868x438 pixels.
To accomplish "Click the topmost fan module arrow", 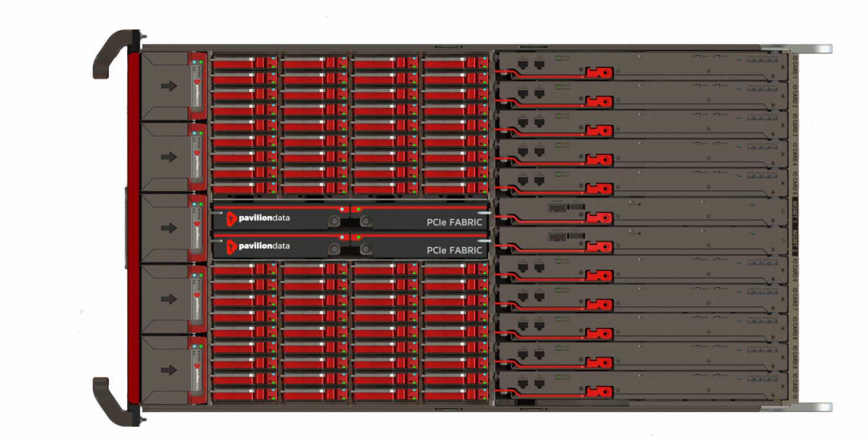I will point(169,86).
